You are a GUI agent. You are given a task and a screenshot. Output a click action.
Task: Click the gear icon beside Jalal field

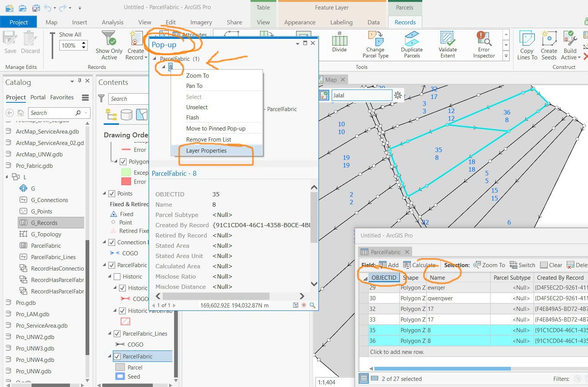[x=398, y=95]
